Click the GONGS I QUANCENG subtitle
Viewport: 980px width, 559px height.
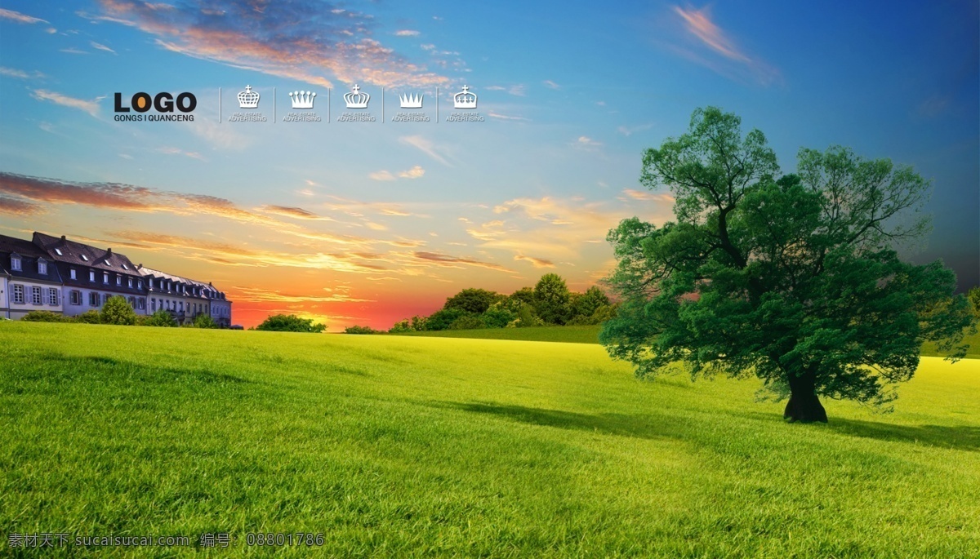(154, 118)
